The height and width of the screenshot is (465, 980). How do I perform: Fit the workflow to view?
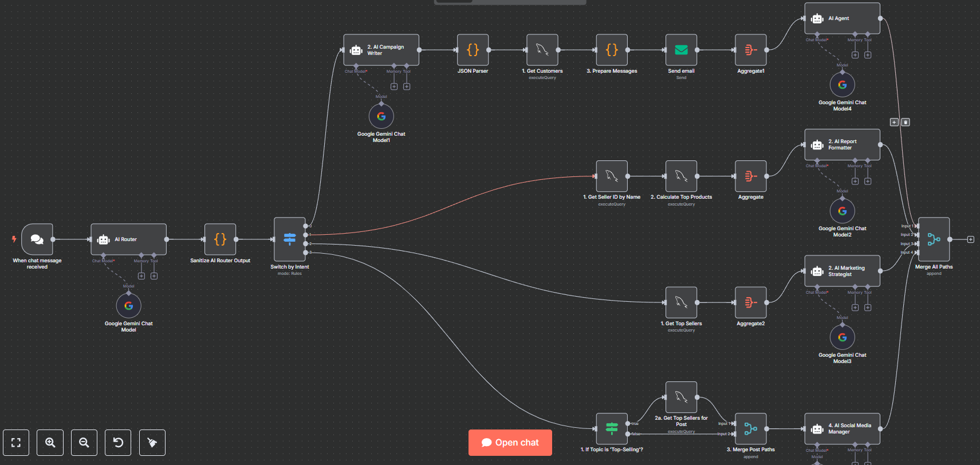[16, 443]
